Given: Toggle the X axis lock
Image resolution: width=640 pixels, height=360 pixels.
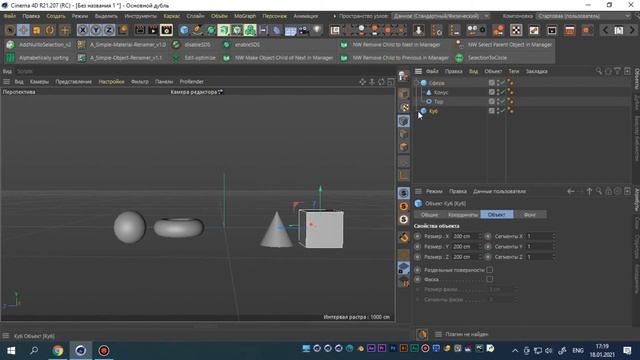Looking at the screenshot, I should click(82, 30).
